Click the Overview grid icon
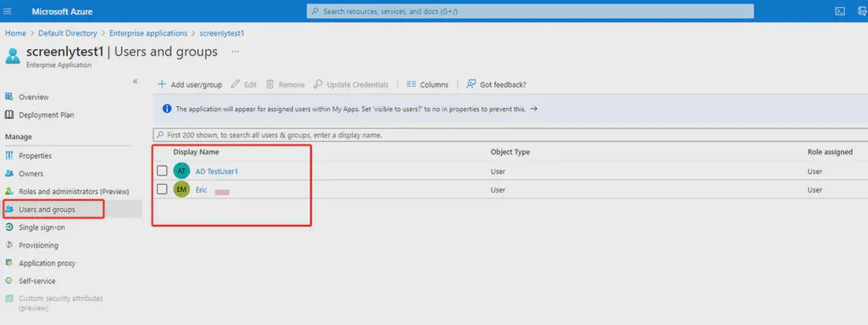The image size is (868, 325). [8, 97]
